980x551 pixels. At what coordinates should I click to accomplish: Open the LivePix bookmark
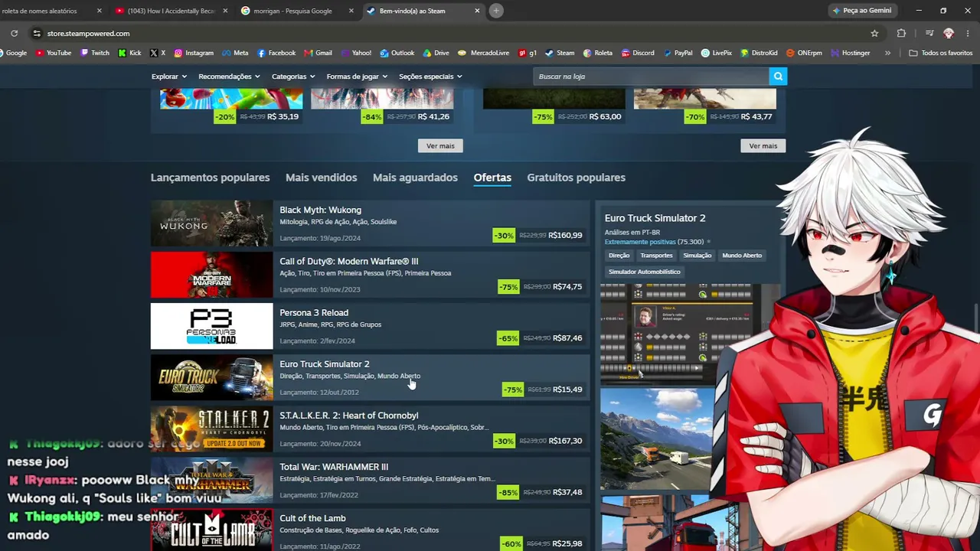(x=716, y=53)
